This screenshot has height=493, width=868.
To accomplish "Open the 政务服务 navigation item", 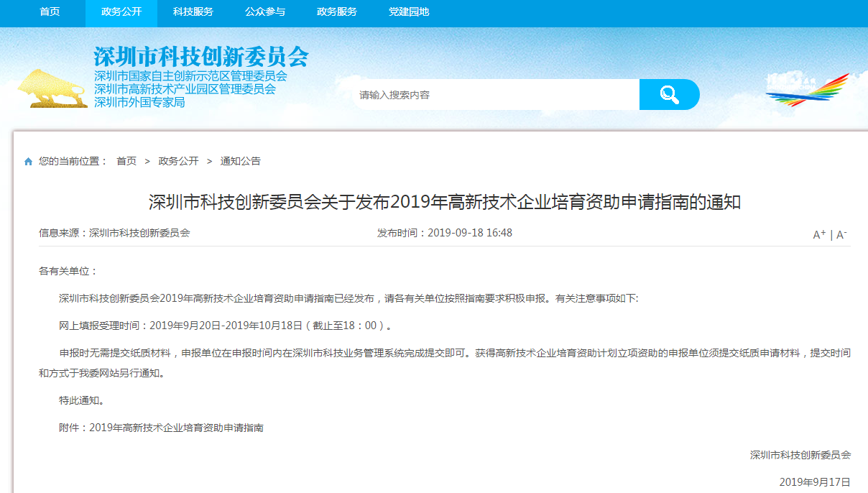I will (337, 12).
